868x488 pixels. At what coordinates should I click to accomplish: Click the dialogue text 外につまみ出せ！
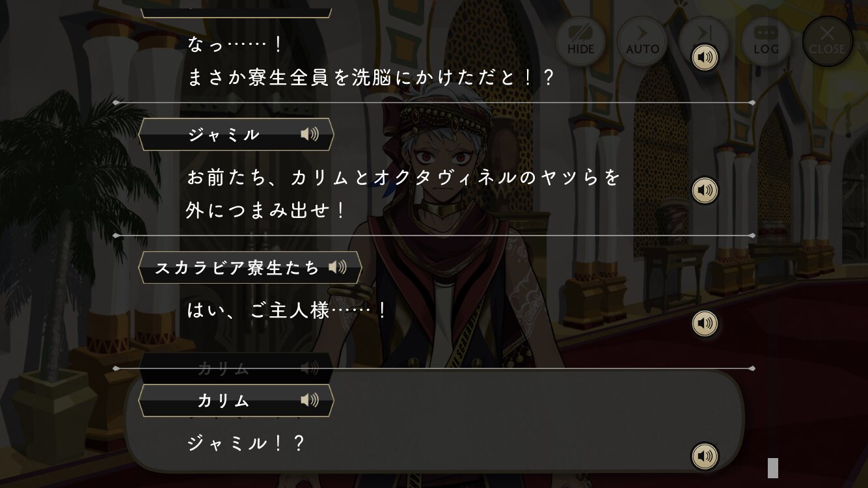[266, 210]
